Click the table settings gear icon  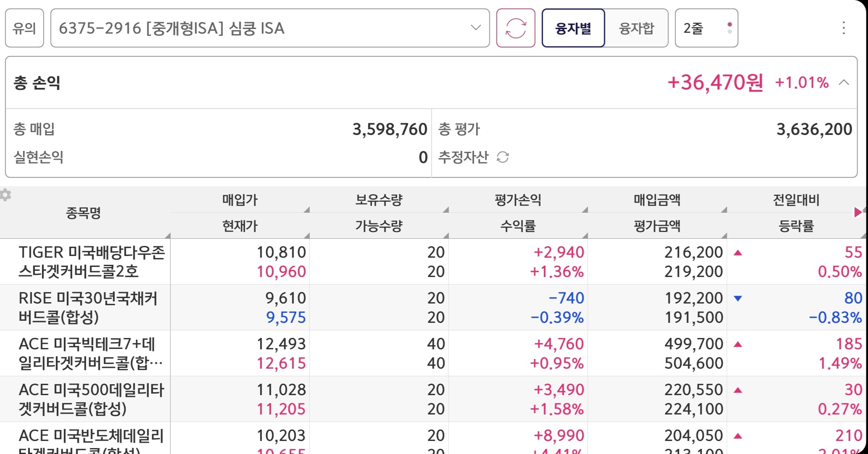(5, 195)
